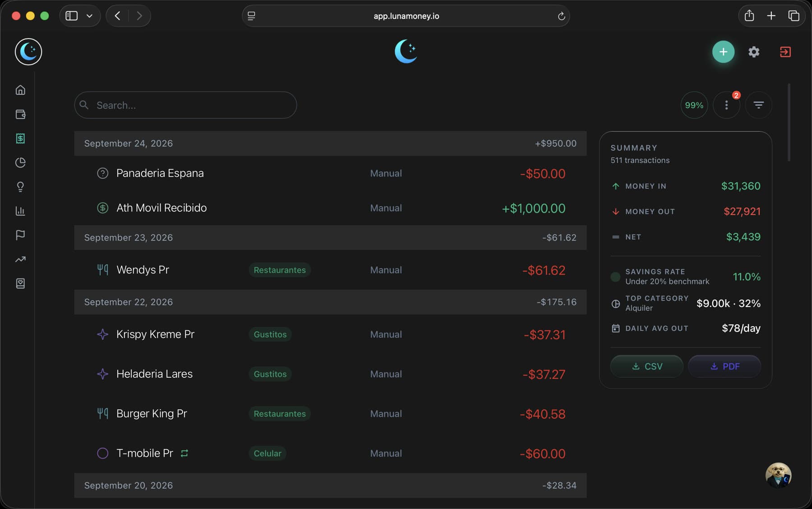Image resolution: width=812 pixels, height=509 pixels.
Task: Select the Celular tag on T-mobile Pr
Action: 268,453
